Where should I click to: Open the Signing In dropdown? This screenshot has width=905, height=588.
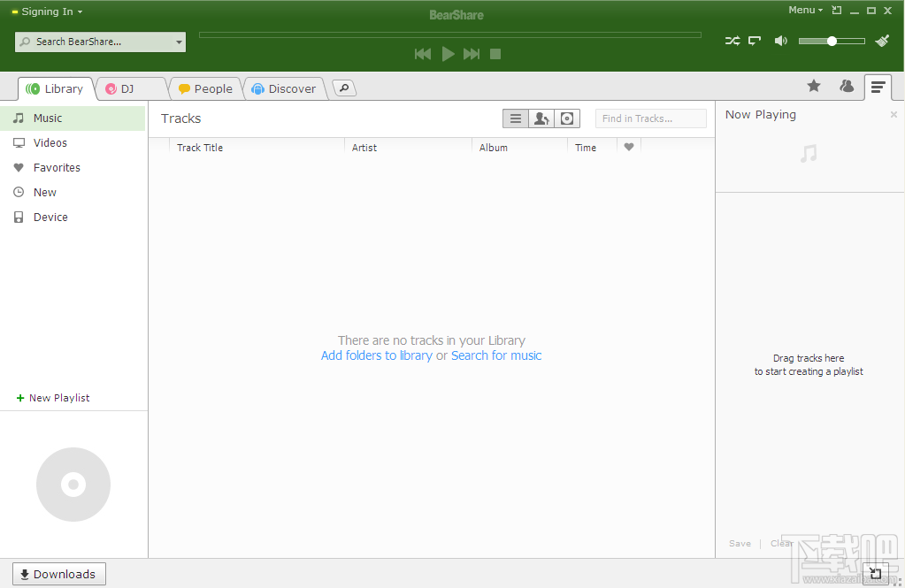47,11
